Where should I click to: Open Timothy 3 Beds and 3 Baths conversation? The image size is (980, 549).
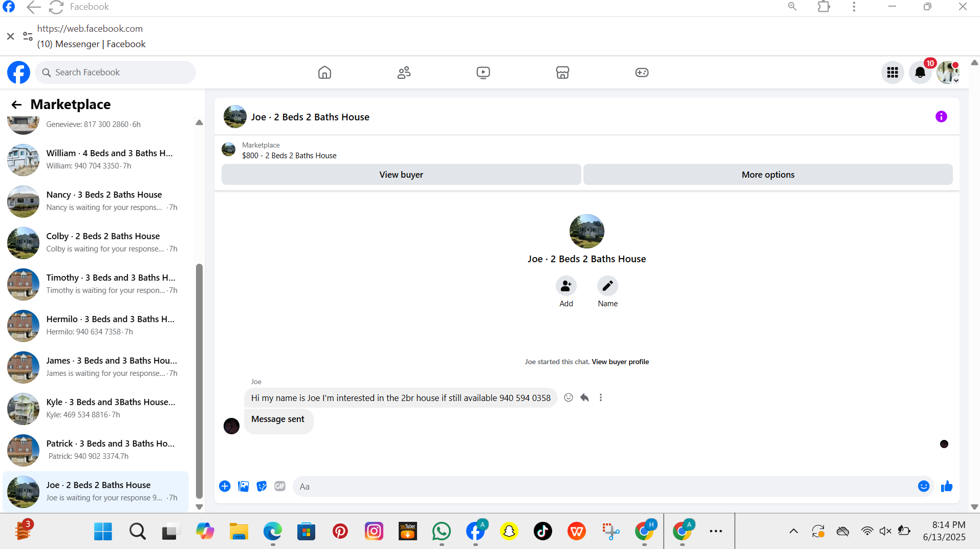coord(96,284)
